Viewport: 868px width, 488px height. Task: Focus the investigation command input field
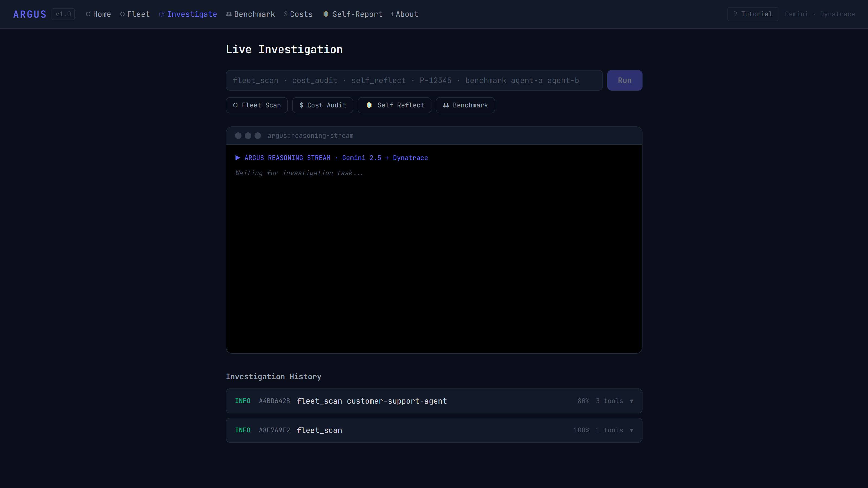[x=414, y=80]
